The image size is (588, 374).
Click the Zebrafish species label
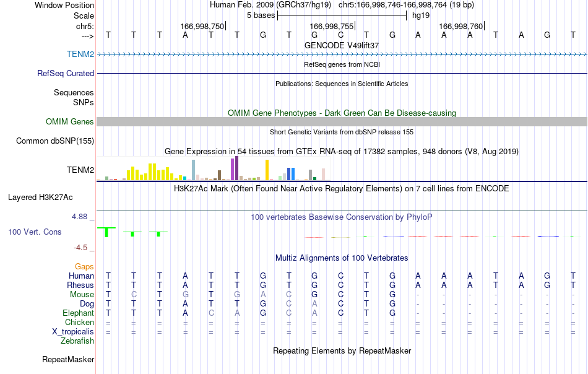tap(77, 341)
